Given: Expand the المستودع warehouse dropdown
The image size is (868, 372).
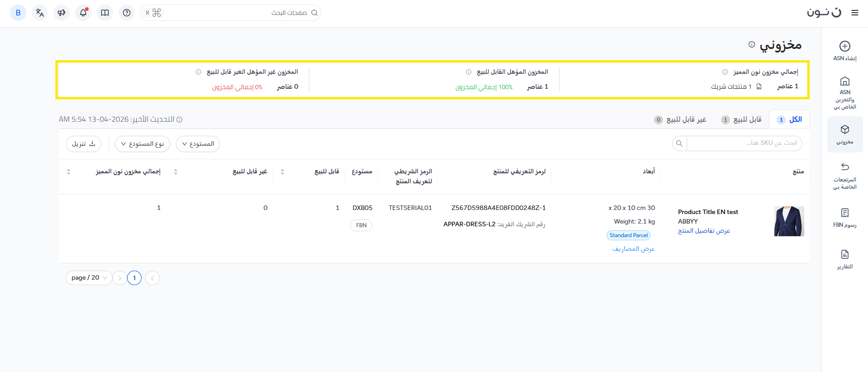Looking at the screenshot, I should (x=198, y=144).
